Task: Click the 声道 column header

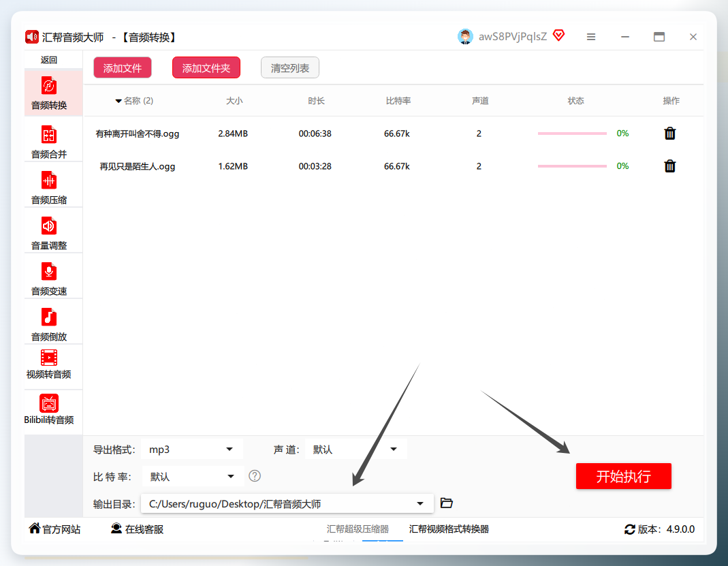Action: (x=480, y=101)
